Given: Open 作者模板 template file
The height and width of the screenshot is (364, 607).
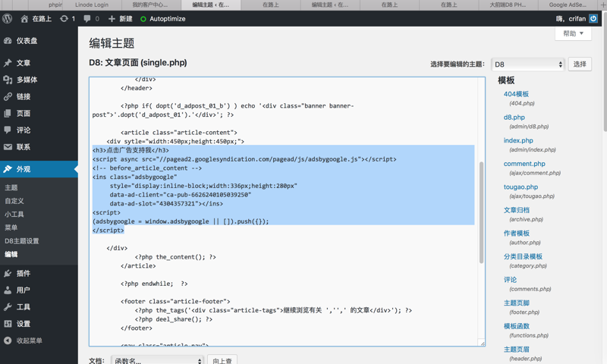Looking at the screenshot, I should tap(517, 234).
